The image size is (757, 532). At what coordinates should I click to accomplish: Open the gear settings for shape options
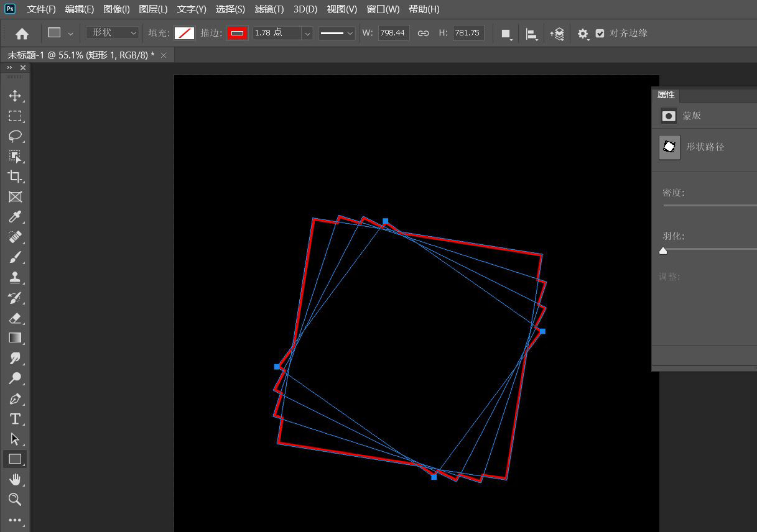click(582, 34)
